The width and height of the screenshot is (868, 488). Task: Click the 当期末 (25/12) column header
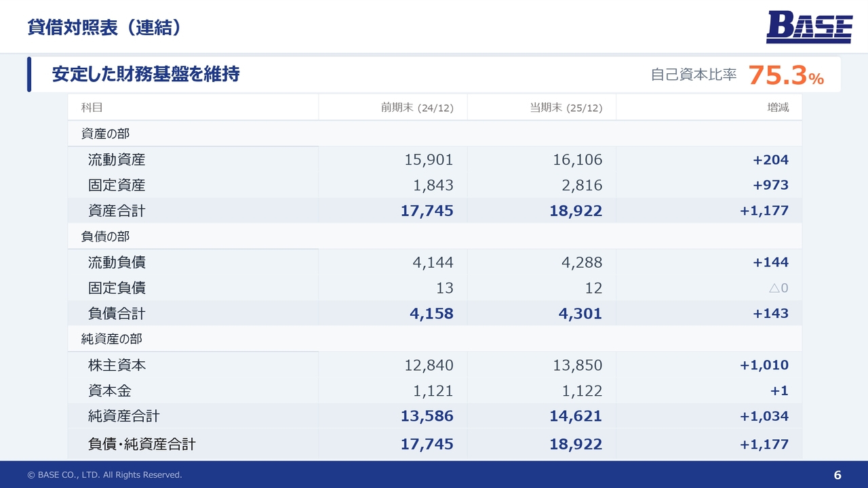566,108
